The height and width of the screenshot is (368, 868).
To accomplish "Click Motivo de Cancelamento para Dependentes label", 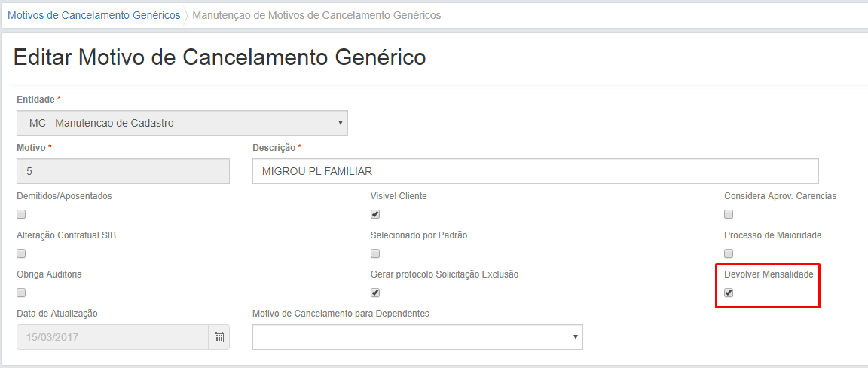I will pos(341,314).
